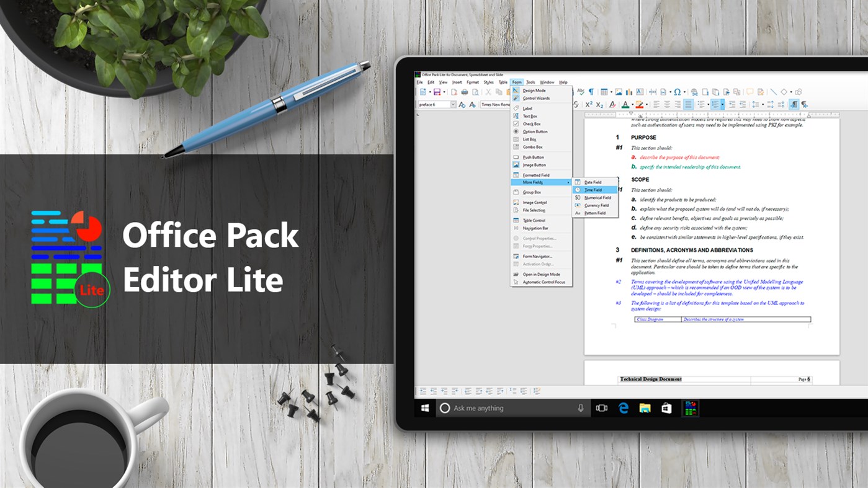Viewport: 868px width, 488px height.
Task: Open the highlighting color picker
Action: point(646,104)
